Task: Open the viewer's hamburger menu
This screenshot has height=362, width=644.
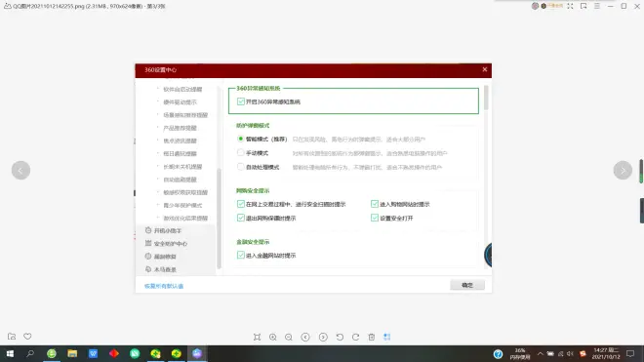Action: pos(597,6)
